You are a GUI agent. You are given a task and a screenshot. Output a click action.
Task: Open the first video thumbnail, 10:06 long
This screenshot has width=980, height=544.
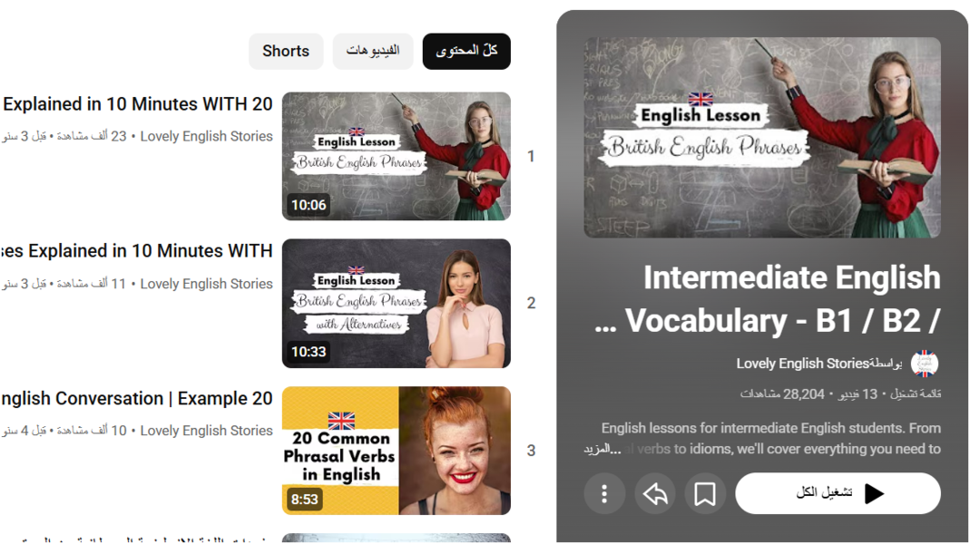coord(396,156)
